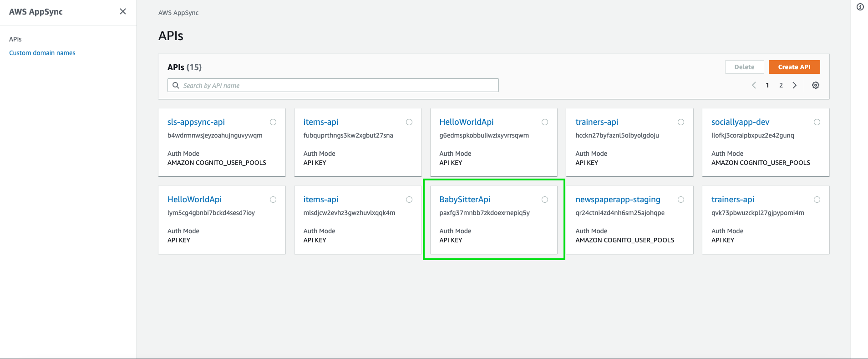Image resolution: width=868 pixels, height=359 pixels.
Task: Select the sociallyapp-dev radio button
Action: [817, 122]
